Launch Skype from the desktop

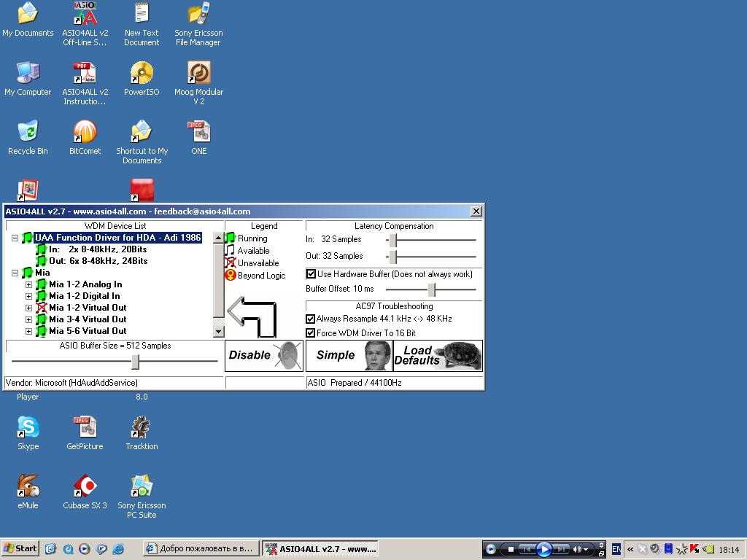(28, 433)
